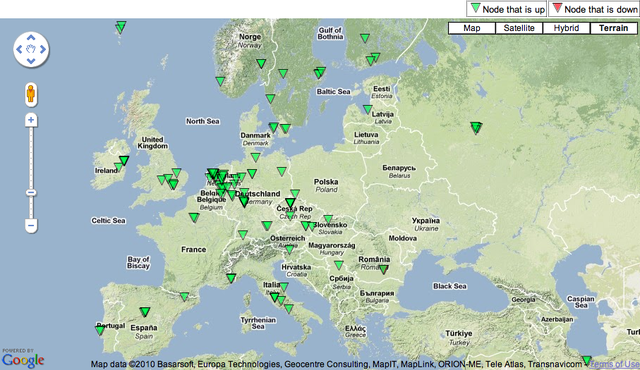
Task: Switch to Hybrid view
Action: point(566,28)
